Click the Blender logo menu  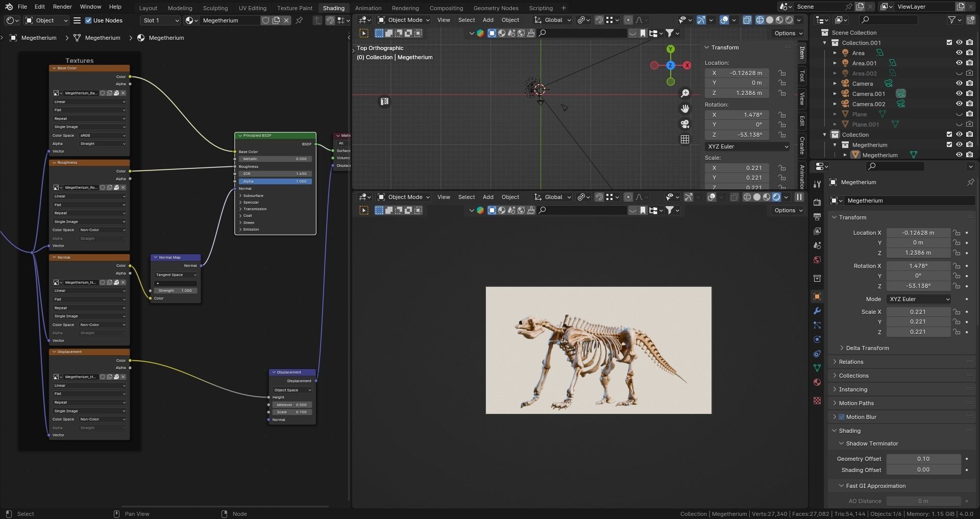tap(9, 7)
